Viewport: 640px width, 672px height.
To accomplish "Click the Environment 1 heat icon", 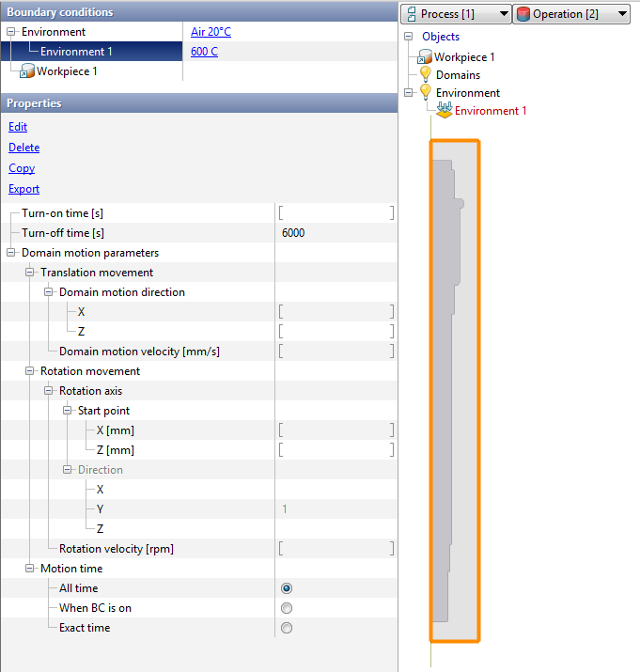I will [445, 111].
